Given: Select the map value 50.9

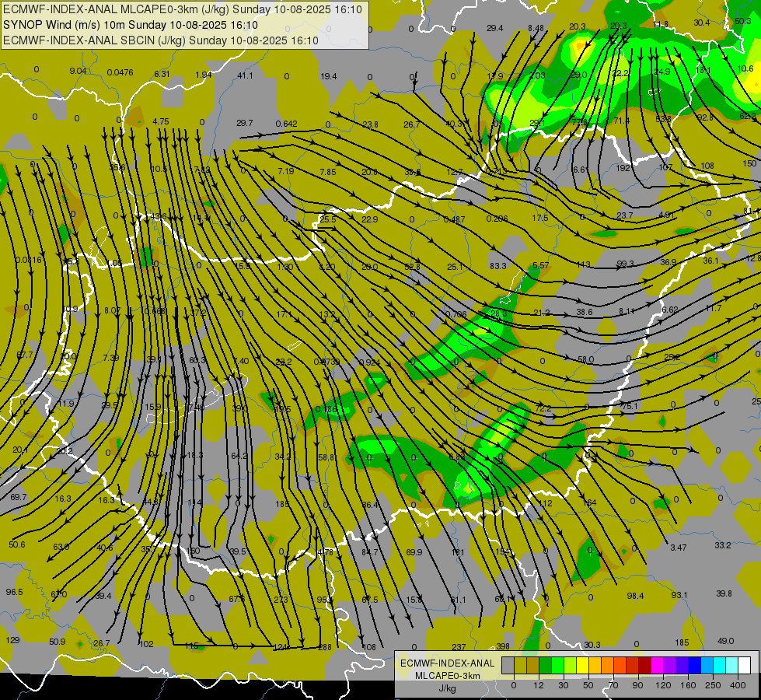Looking at the screenshot, I should (57, 641).
